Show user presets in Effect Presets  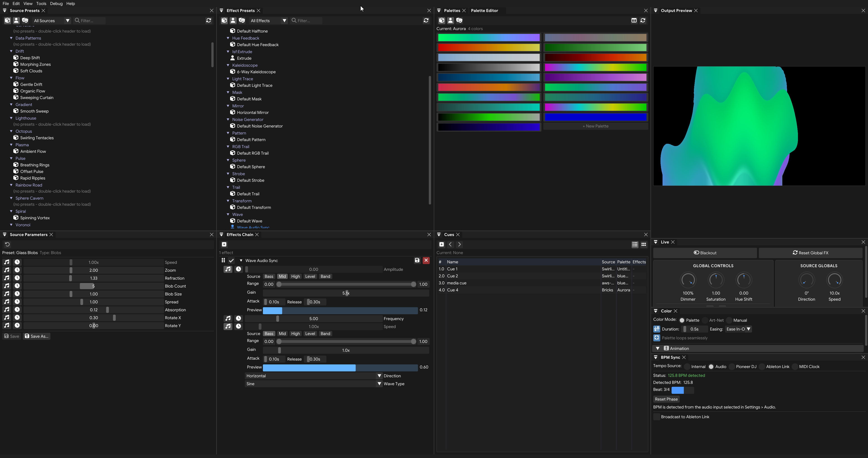[233, 21]
